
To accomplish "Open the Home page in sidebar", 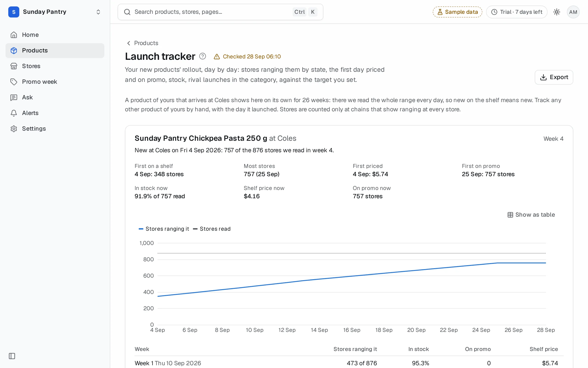I will pos(55,35).
